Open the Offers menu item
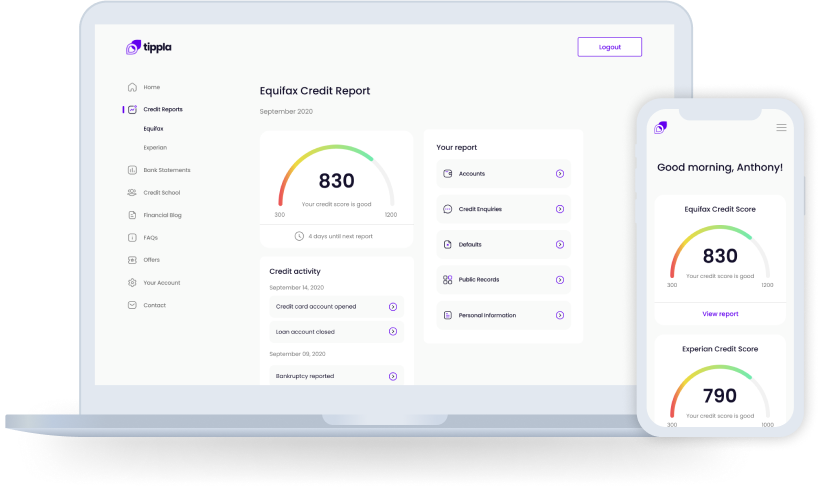Viewport: 820px width, 490px height. point(152,260)
